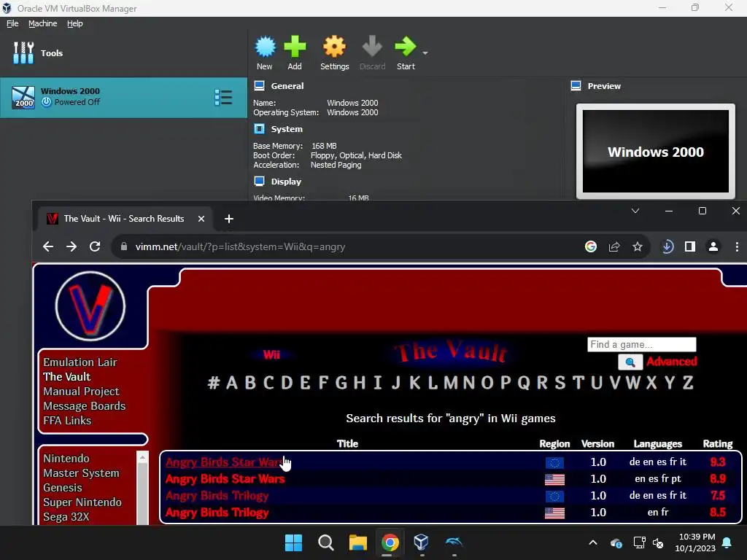Open Message Boards sidebar link
Screen dimensions: 747x560
tap(85, 406)
